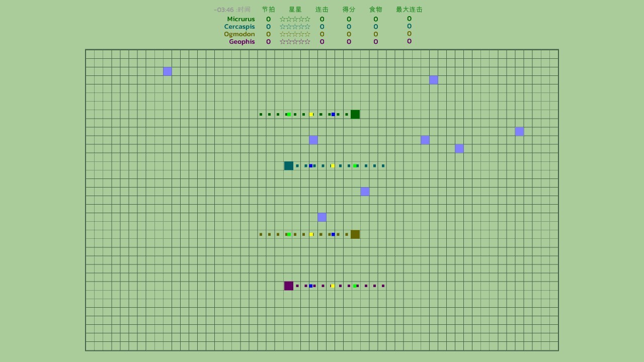
Task: Click the dark green Micrurus snake head
Action: (x=355, y=114)
